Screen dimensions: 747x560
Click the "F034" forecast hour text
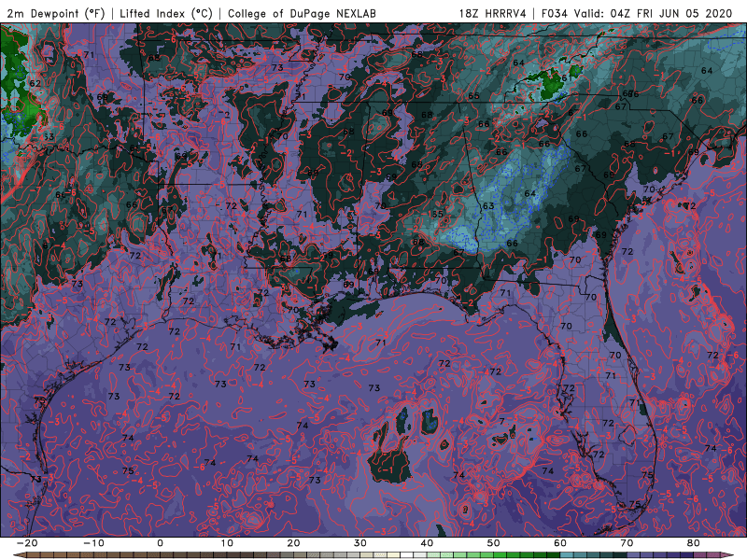pyautogui.click(x=555, y=13)
